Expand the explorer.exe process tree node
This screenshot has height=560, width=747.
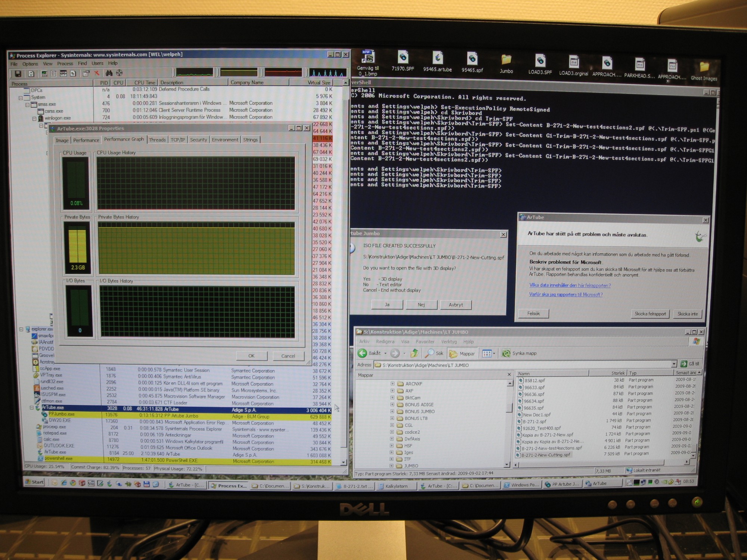click(21, 329)
